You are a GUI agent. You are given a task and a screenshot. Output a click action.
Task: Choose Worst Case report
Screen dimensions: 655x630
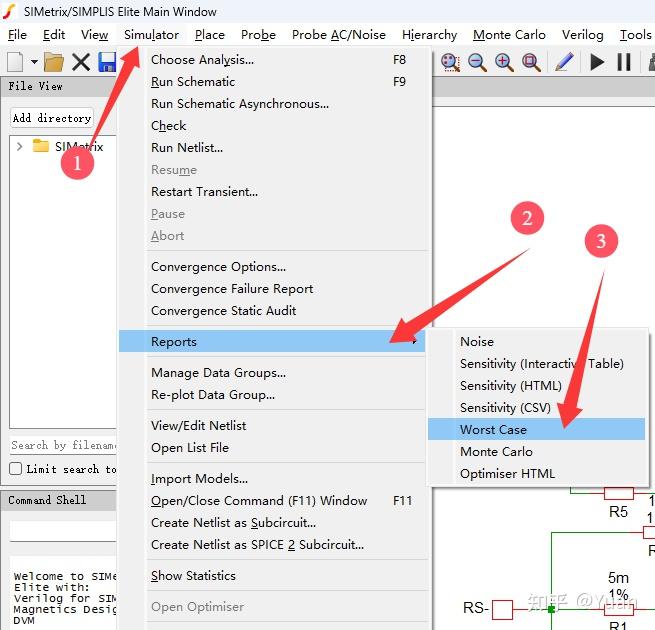(537, 429)
